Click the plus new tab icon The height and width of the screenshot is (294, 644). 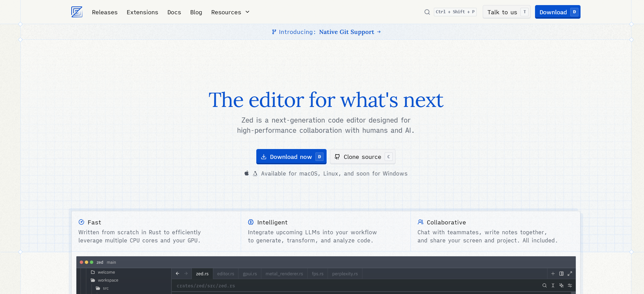pyautogui.click(x=553, y=274)
